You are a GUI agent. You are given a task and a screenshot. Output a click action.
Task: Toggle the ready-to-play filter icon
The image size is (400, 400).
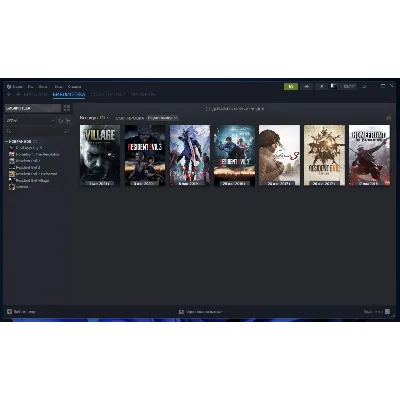click(68, 121)
